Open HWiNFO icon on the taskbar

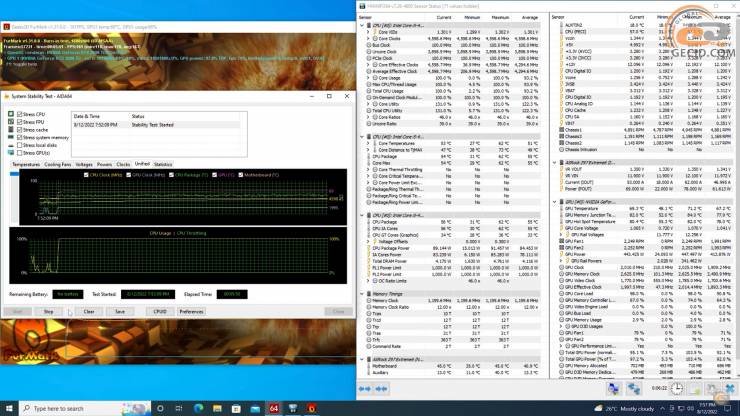293,408
